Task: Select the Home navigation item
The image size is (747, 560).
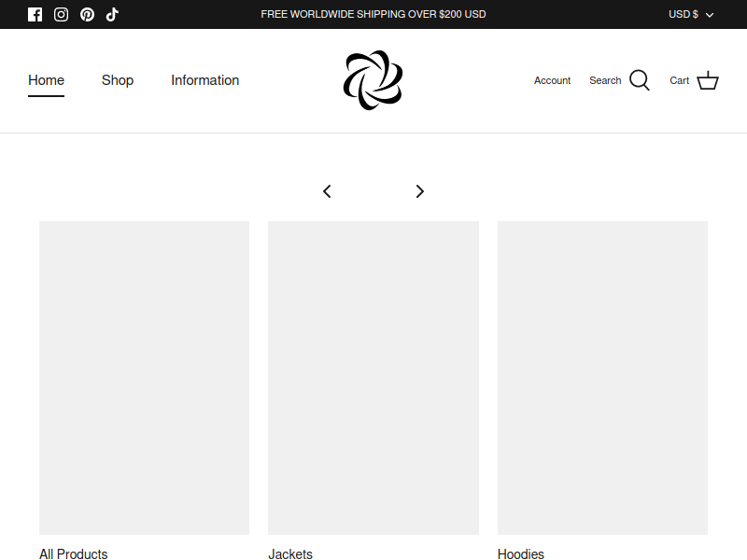Action: [x=46, y=80]
